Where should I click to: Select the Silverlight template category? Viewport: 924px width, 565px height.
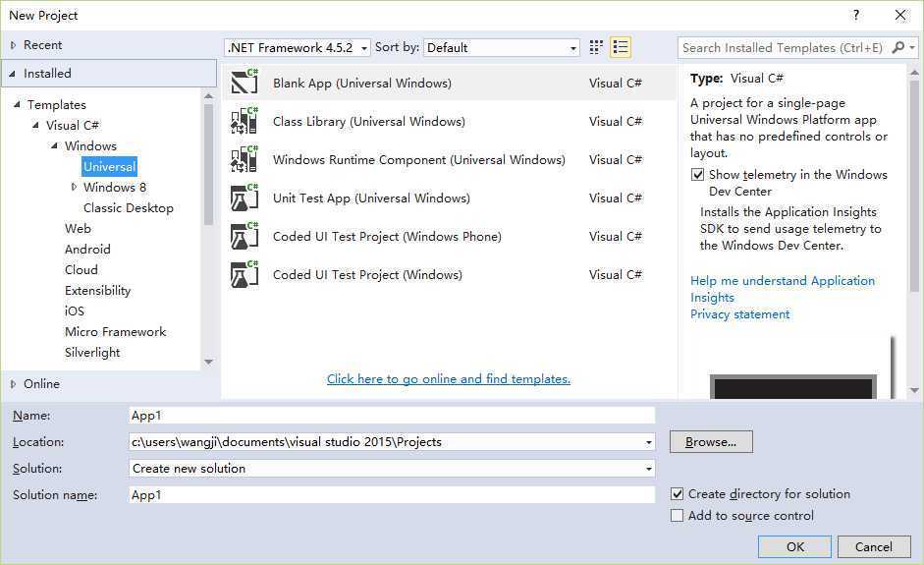point(92,352)
